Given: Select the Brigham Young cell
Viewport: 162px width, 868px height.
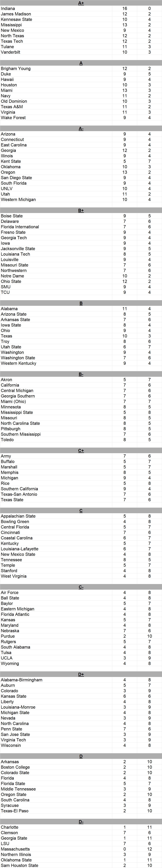Looking at the screenshot, I should pyautogui.click(x=16, y=68).
